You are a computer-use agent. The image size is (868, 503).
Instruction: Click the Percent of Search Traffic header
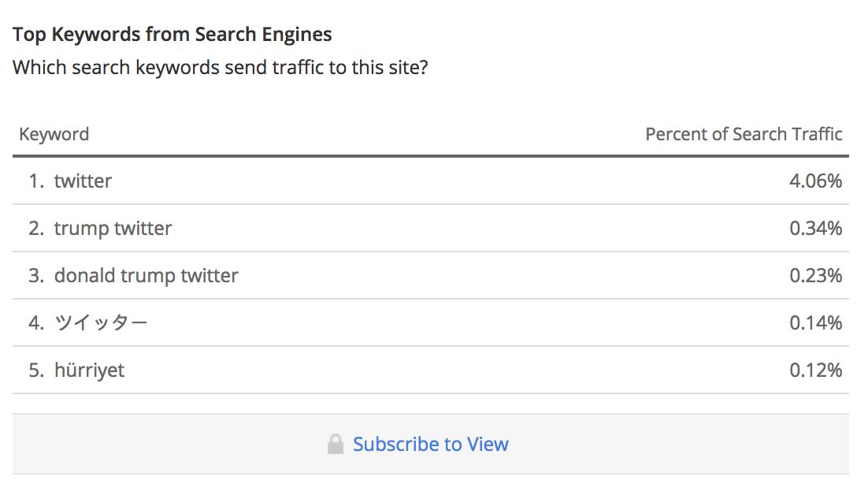point(743,134)
